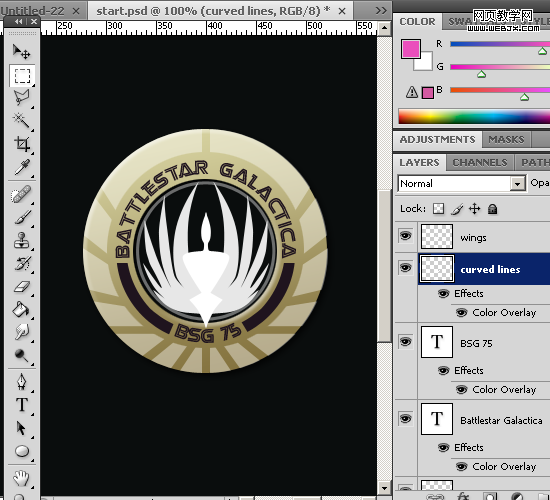Click the pink foreground color swatch

411,48
